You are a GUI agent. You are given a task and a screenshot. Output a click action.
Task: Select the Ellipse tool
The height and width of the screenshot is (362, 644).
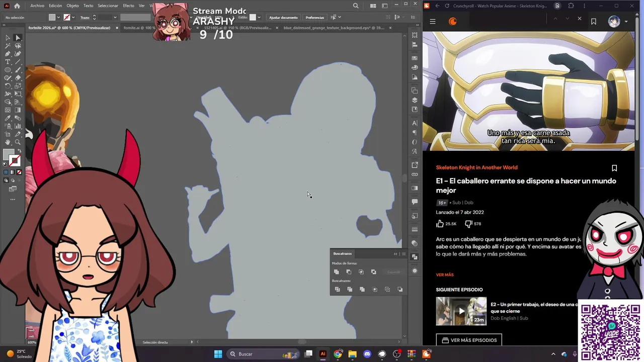coord(8,70)
